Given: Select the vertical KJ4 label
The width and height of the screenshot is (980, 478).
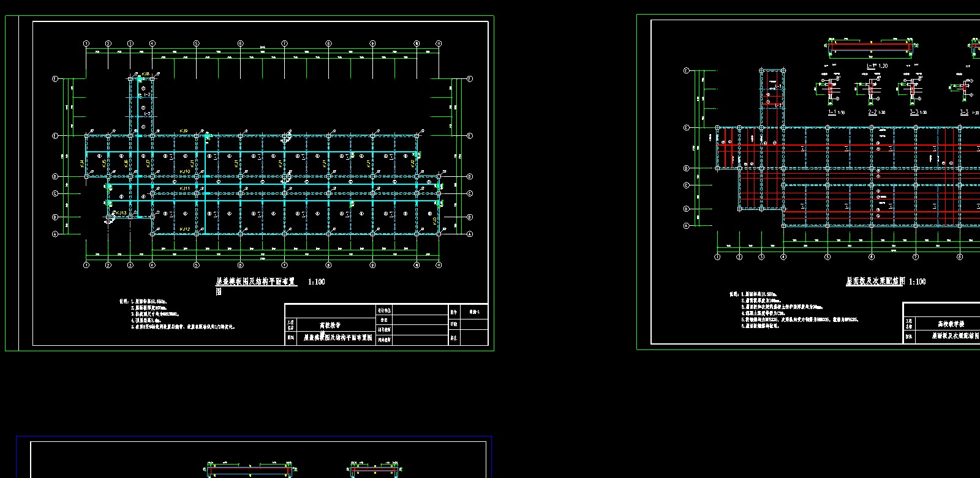Looking at the screenshot, I should pos(82,163).
